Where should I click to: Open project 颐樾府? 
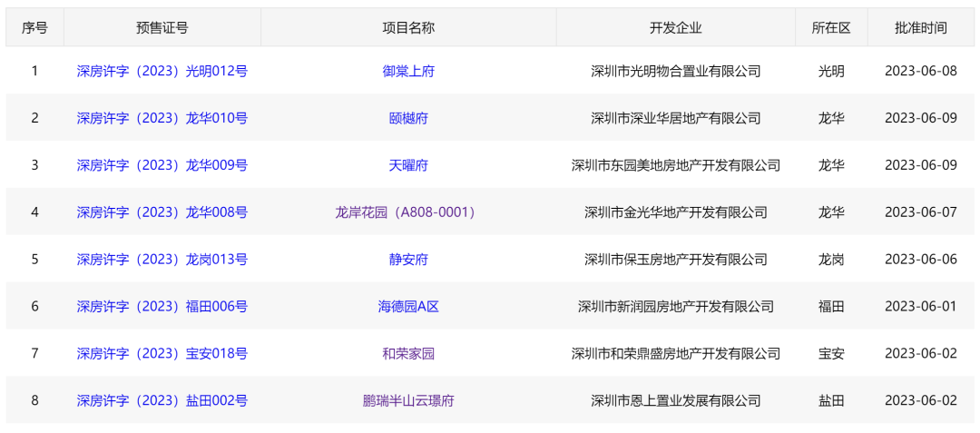click(x=408, y=118)
